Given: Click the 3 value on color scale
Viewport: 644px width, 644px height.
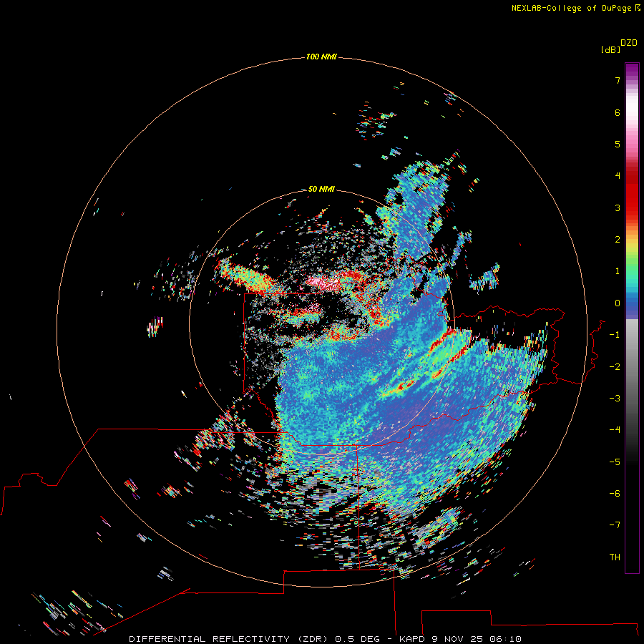Looking at the screenshot, I should coord(618,208).
